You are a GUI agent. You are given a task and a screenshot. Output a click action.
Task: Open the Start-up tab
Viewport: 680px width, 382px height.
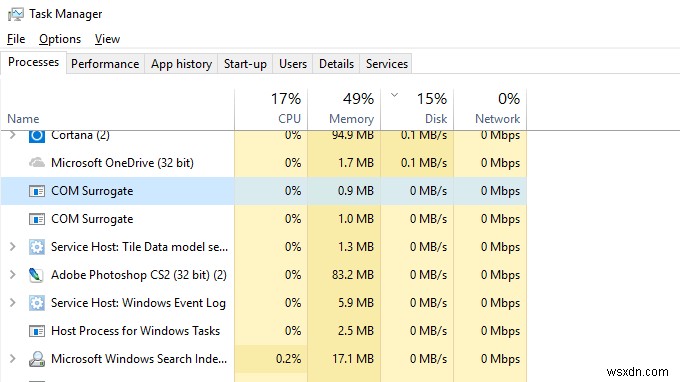coord(245,64)
